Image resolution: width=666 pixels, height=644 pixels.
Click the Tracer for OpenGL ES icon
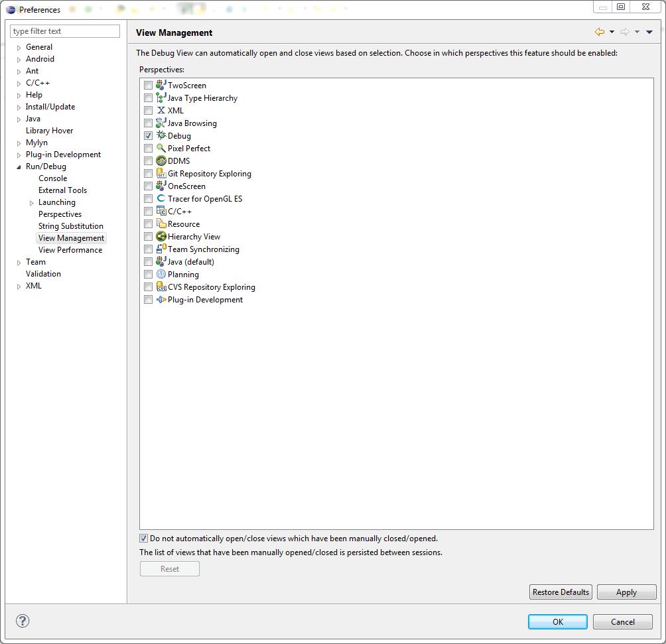[x=161, y=198]
